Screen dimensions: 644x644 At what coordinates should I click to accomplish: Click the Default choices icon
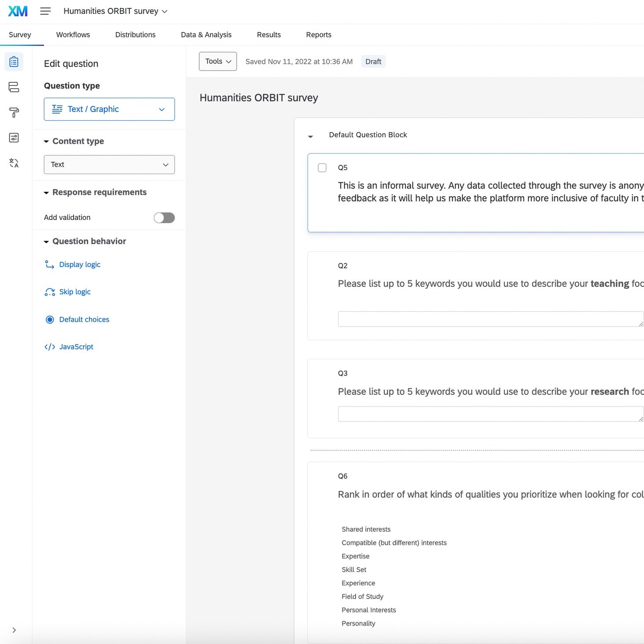click(50, 320)
